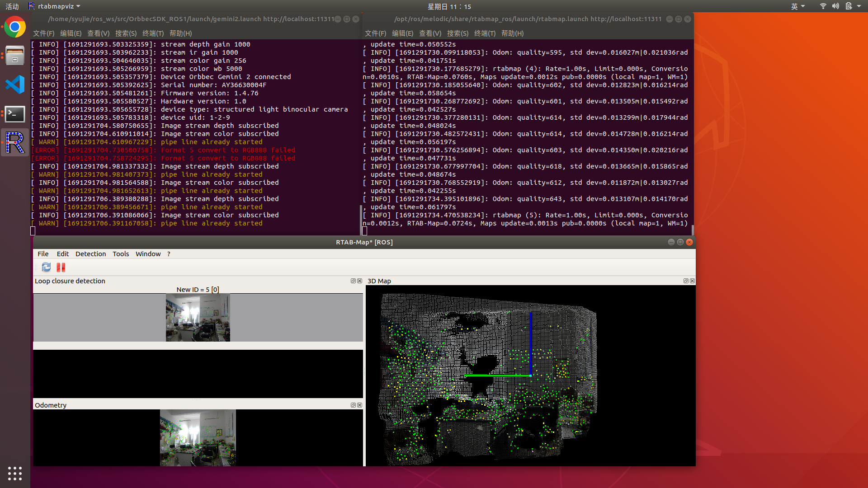
Task: Open Google Chrome from the dock
Action: (15, 27)
